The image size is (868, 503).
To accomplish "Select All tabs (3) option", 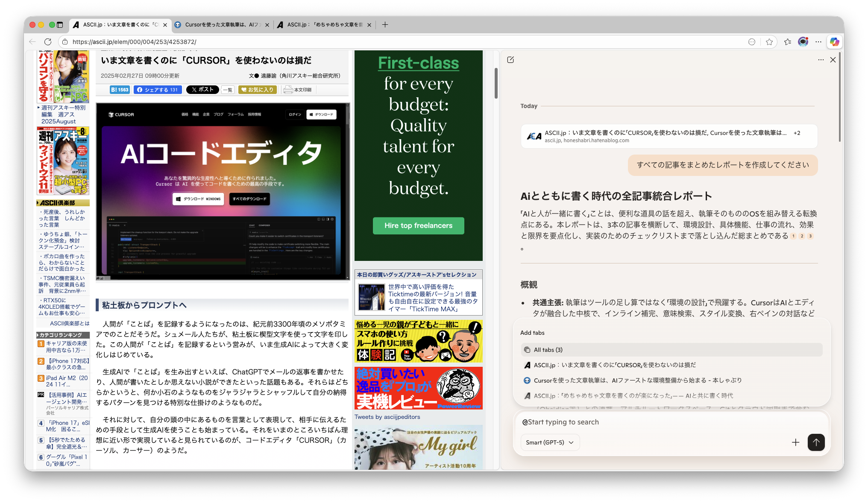I will pos(548,350).
